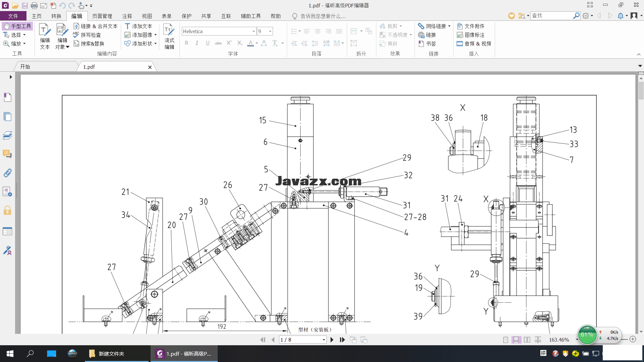Select the Hand tool (手型工具)
This screenshot has width=644, height=362.
pyautogui.click(x=17, y=26)
